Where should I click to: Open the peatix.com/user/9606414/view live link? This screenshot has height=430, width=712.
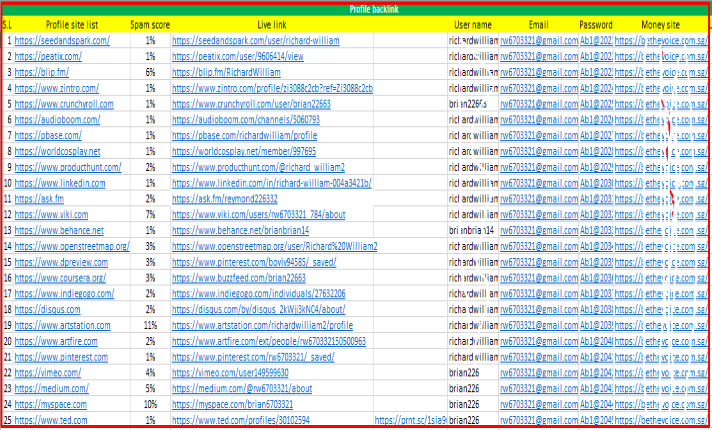229,56
